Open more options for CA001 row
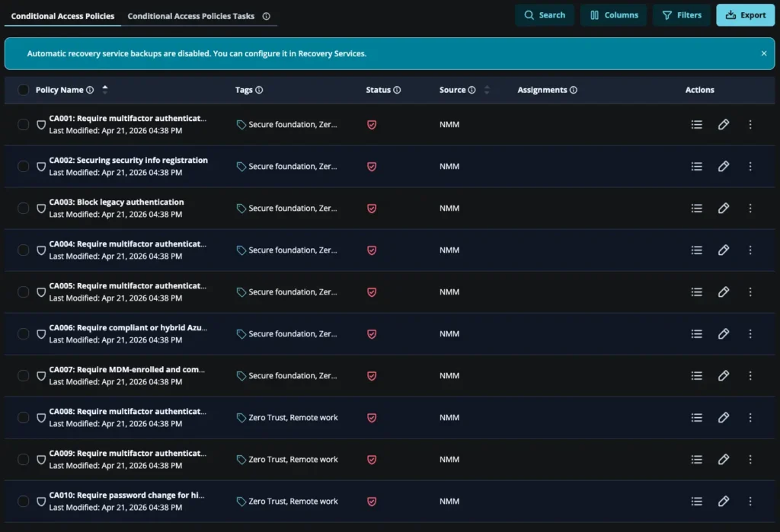This screenshot has height=532, width=780. pos(750,124)
